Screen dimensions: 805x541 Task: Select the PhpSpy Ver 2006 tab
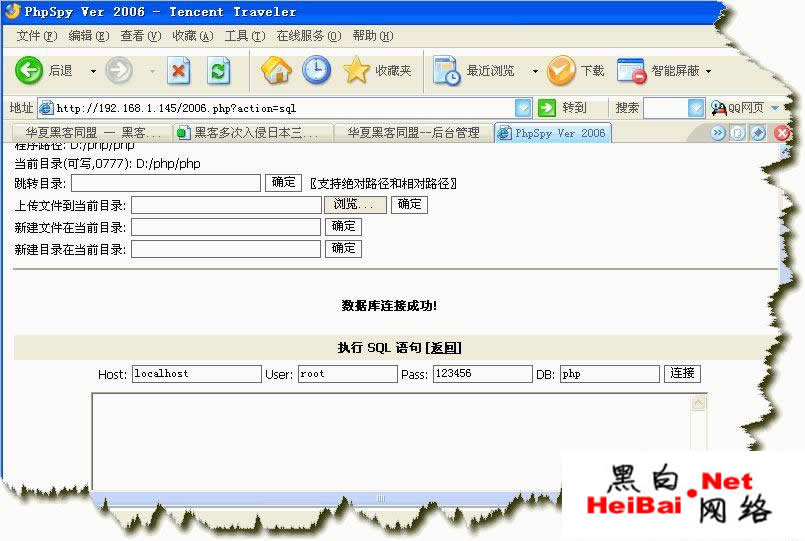point(553,133)
